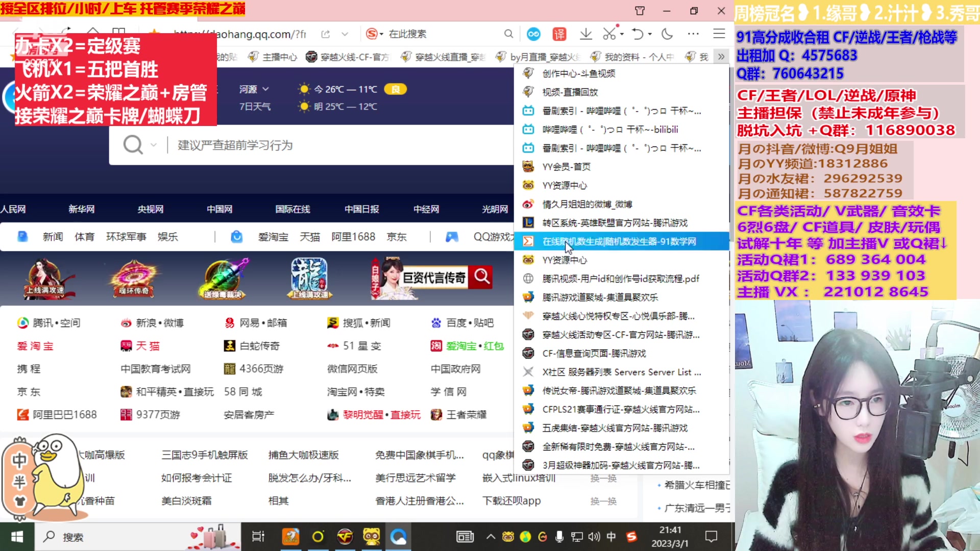Screen dimensions: 980x551
Task: Go to 中国日报 link
Action: click(362, 209)
